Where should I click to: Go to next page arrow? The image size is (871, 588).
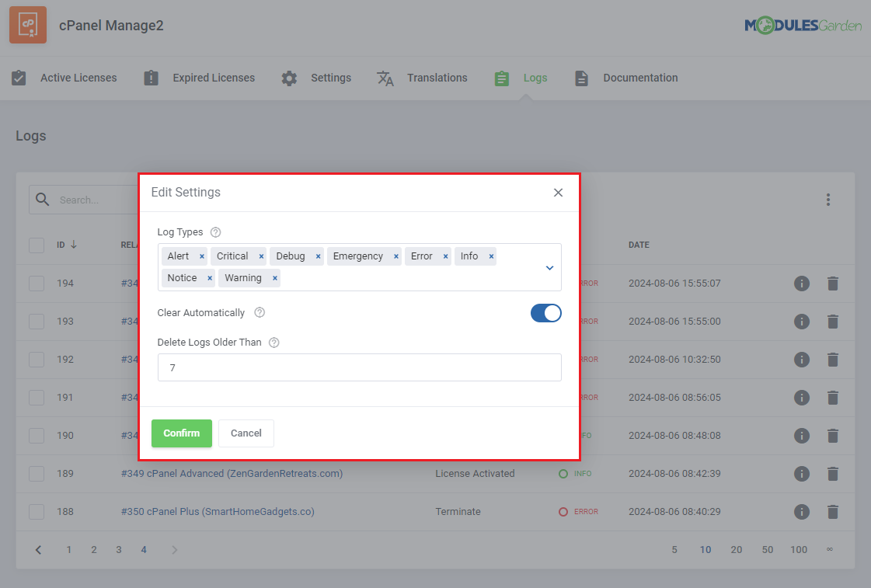pyautogui.click(x=174, y=550)
